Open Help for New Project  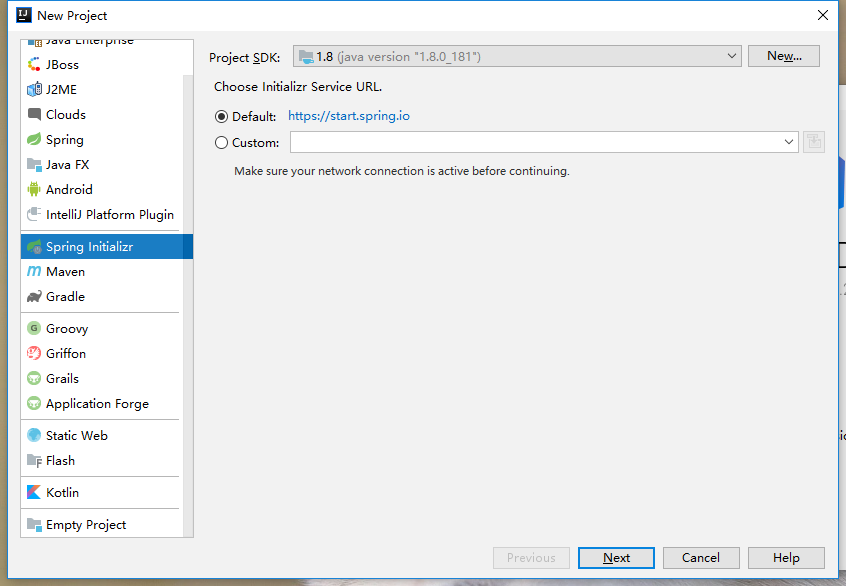[786, 557]
